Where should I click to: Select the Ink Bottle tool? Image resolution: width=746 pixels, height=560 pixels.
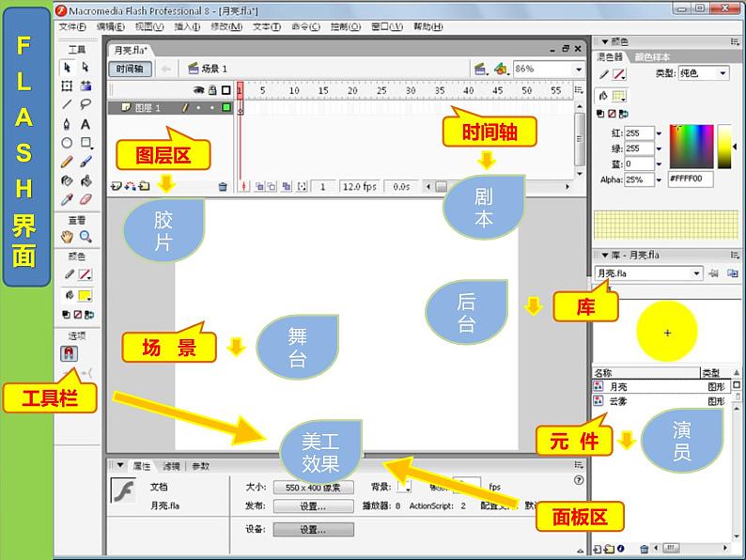tap(67, 180)
